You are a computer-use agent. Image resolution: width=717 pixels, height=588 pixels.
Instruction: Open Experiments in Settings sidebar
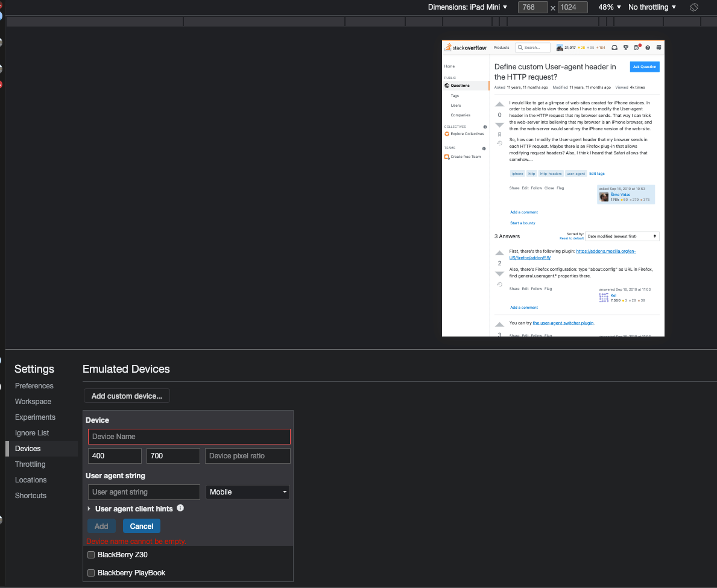(x=35, y=417)
